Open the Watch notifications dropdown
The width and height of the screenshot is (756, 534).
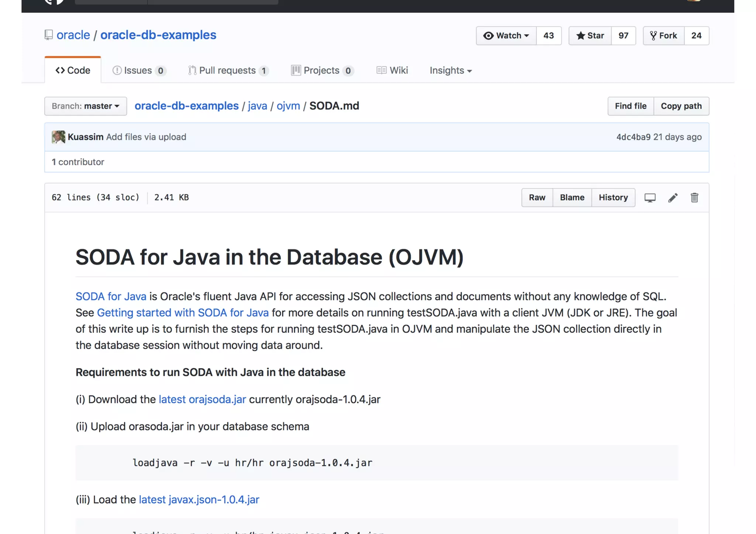(506, 36)
